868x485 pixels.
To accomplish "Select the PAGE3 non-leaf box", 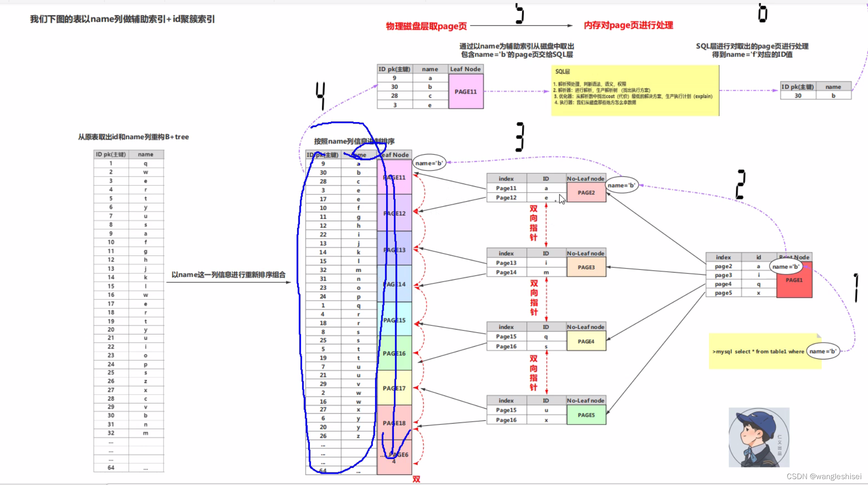I will coord(586,267).
